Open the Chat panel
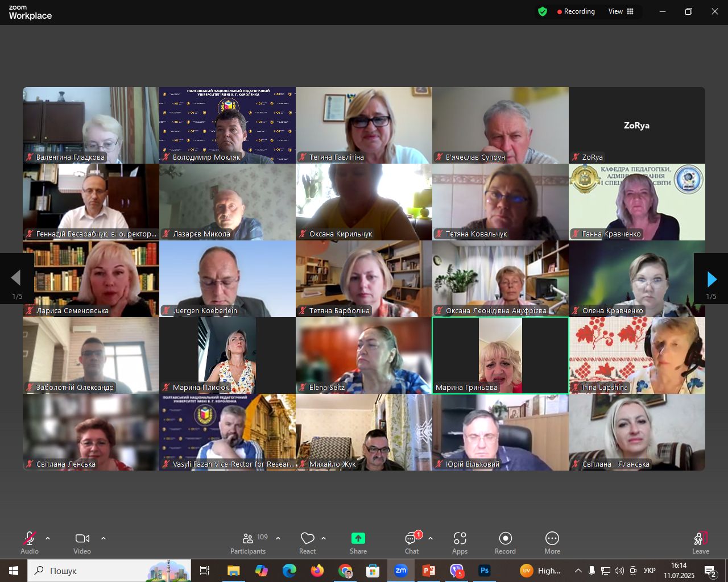728x582 pixels. point(412,543)
